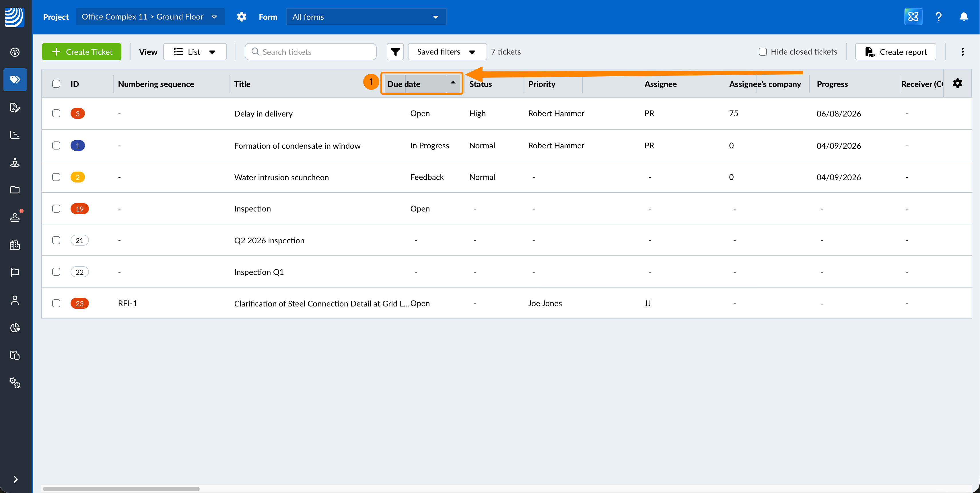Image resolution: width=980 pixels, height=493 pixels.
Task: Open ticket Water intrusion scuncheon
Action: (281, 177)
